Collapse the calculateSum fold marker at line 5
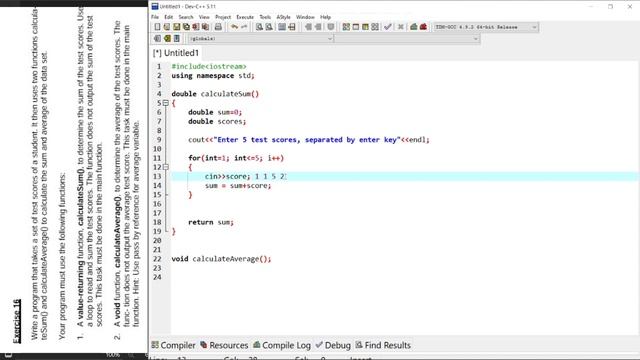This screenshot has height=360, width=640. click(166, 103)
